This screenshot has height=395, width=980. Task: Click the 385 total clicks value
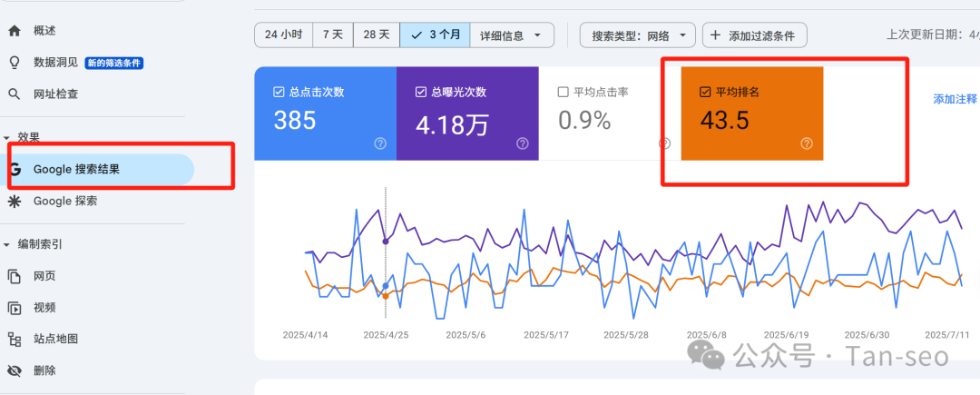295,120
